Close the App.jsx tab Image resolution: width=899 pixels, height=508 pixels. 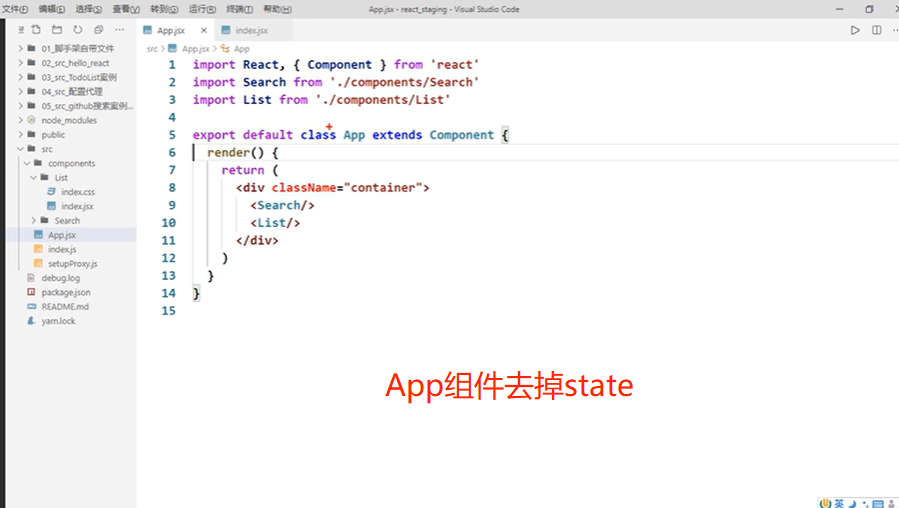point(204,30)
